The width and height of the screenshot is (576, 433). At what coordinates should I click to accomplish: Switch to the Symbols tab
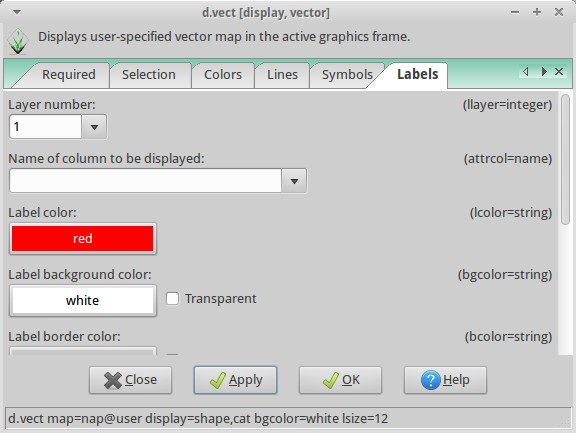(x=347, y=75)
